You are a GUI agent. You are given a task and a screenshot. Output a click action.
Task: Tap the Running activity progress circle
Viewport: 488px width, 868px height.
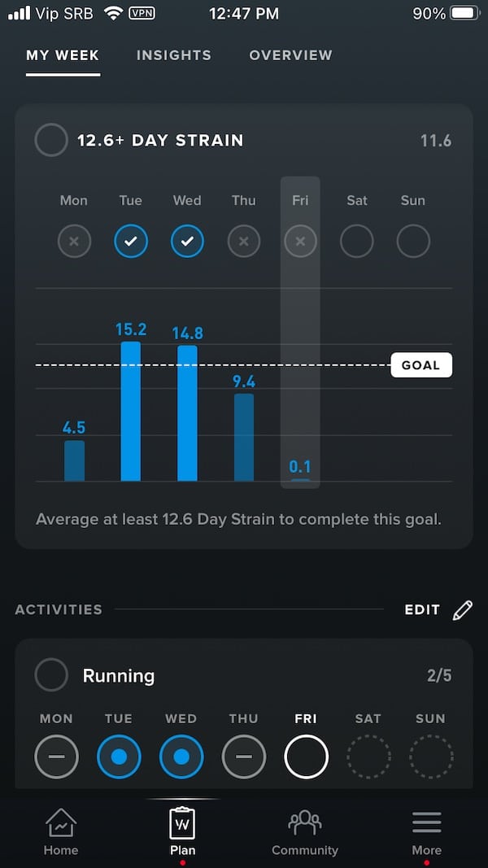(50, 675)
